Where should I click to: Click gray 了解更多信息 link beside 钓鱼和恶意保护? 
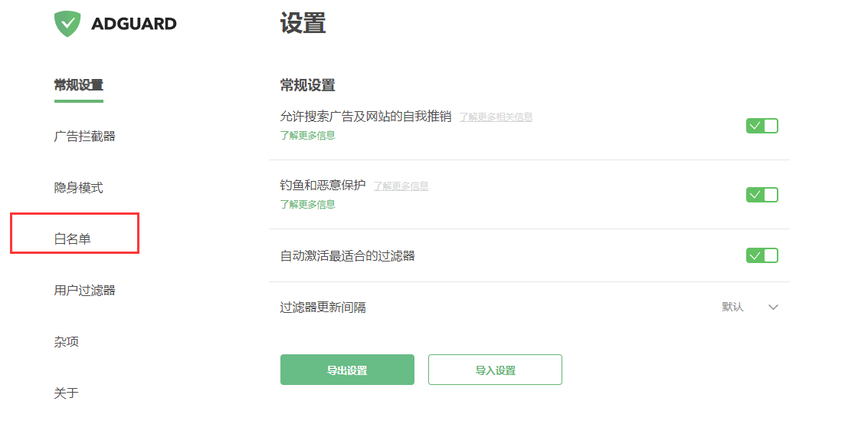coord(401,186)
